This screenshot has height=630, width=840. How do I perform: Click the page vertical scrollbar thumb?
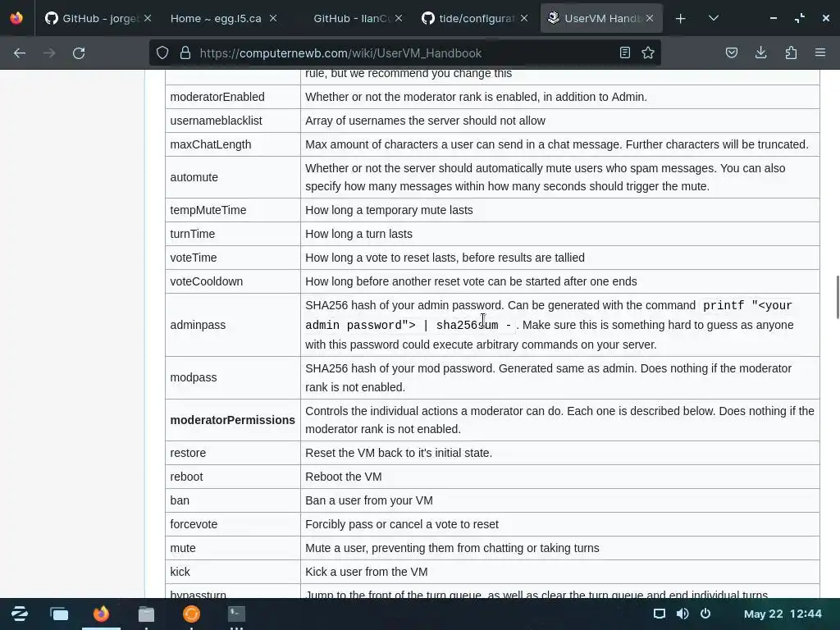click(x=838, y=297)
